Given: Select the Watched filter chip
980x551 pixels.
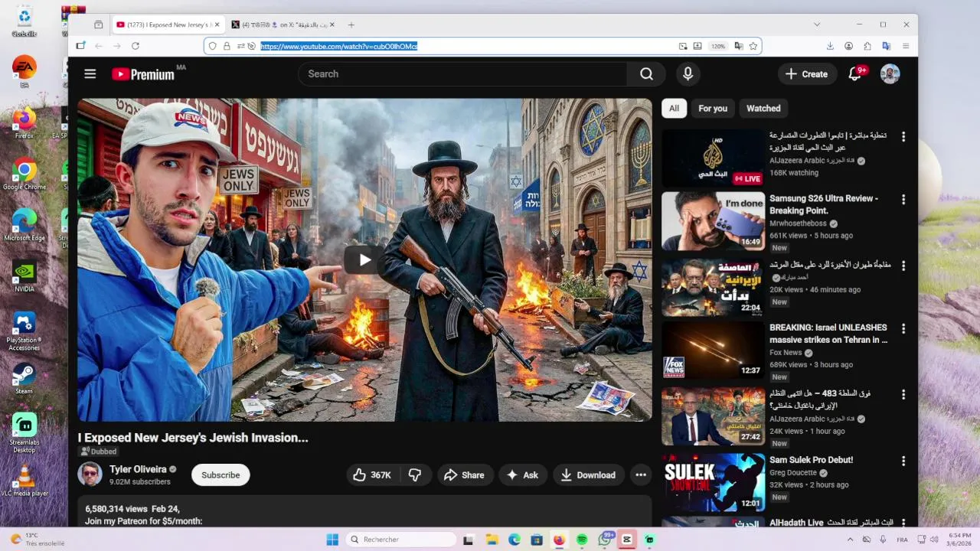Looking at the screenshot, I should (763, 109).
